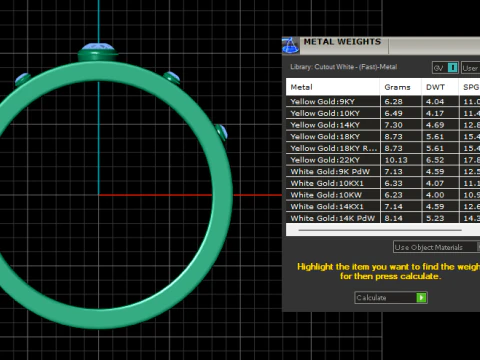Click the Metal Weights panel title
Image resolution: width=480 pixels, height=360 pixels.
tap(342, 42)
